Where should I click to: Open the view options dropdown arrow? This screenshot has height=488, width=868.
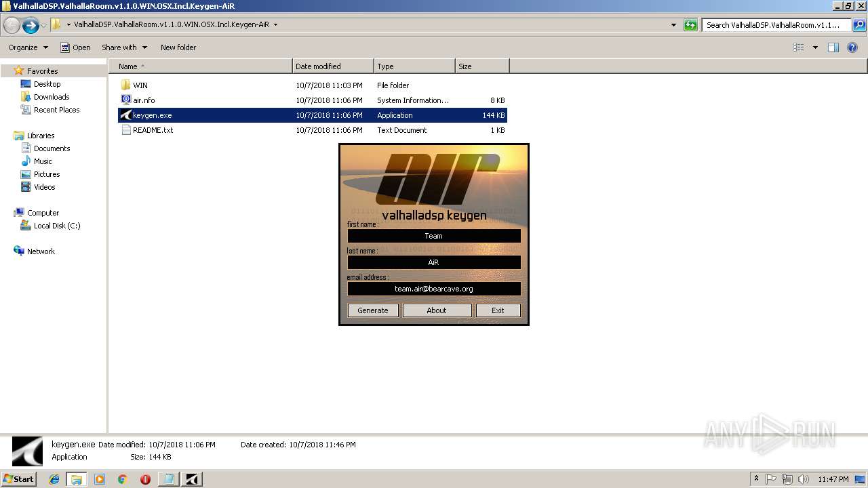pyautogui.click(x=815, y=47)
